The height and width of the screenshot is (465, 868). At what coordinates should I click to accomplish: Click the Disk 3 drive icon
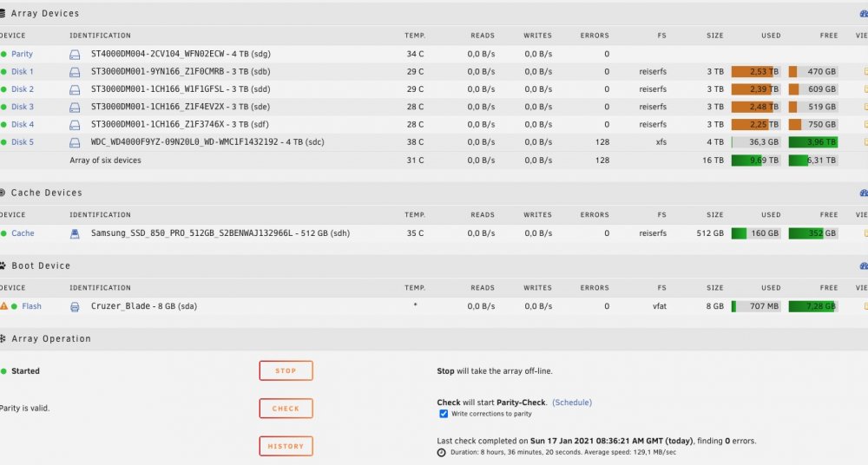pos(75,108)
